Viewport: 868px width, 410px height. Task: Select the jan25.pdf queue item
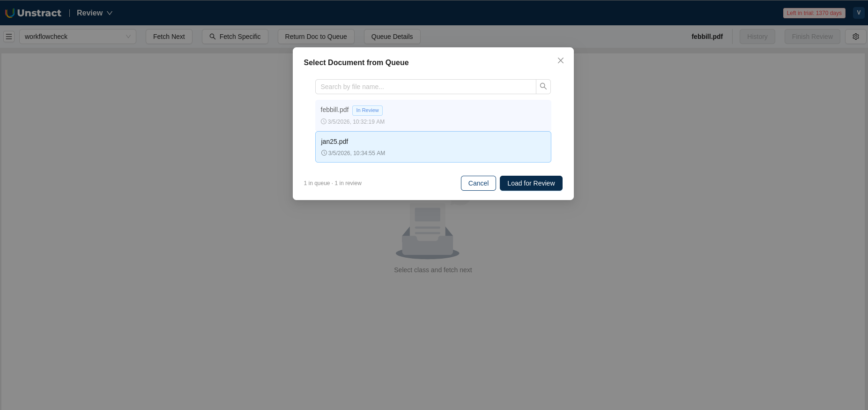433,147
